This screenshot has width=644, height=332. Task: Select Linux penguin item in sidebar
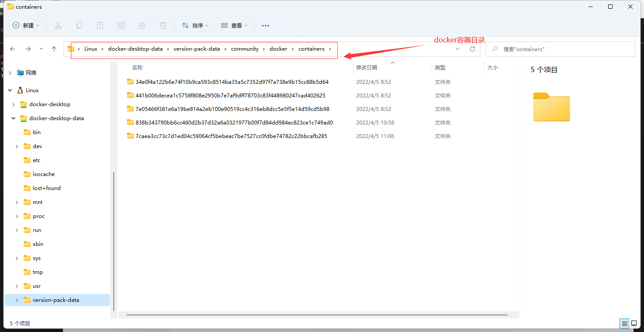[28, 90]
